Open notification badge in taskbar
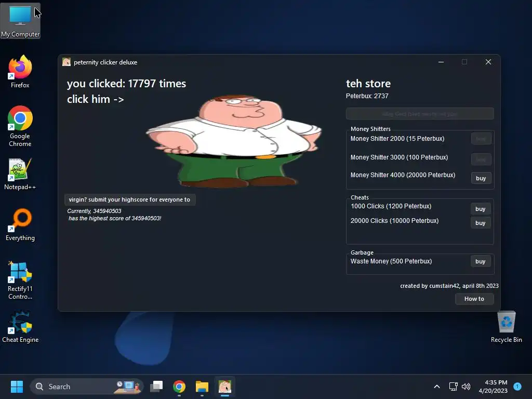The image size is (532, 399). [517, 387]
